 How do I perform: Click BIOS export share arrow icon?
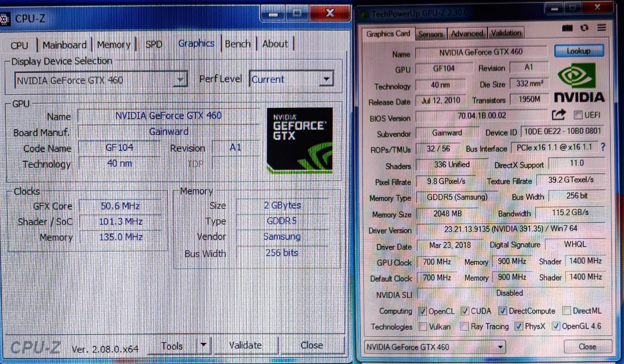click(x=559, y=114)
